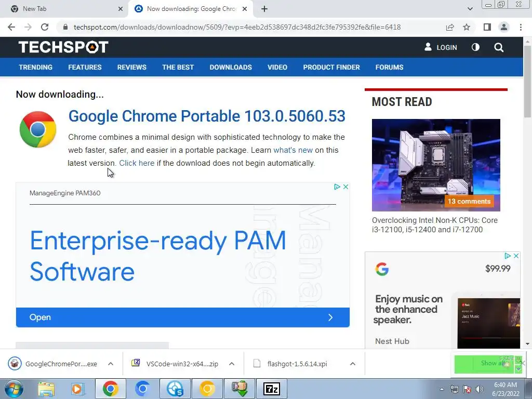Click the Open button in the ad

pos(182,317)
